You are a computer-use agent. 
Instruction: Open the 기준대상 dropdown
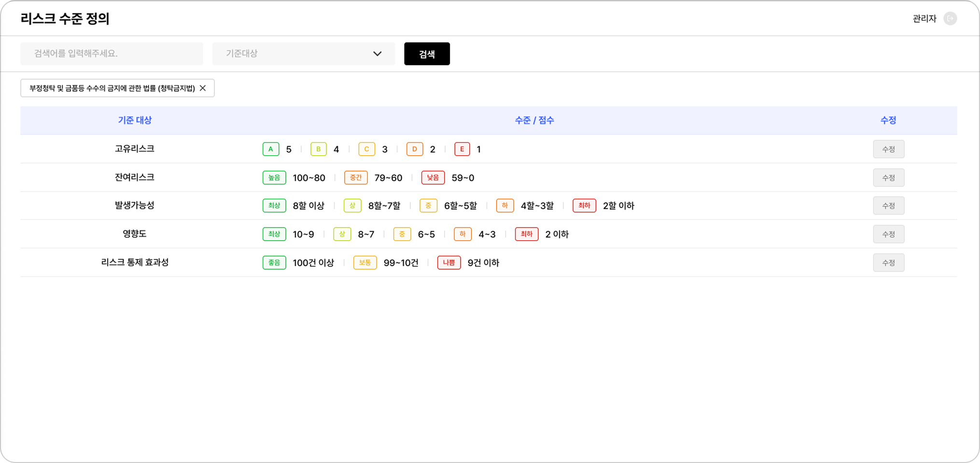point(303,54)
